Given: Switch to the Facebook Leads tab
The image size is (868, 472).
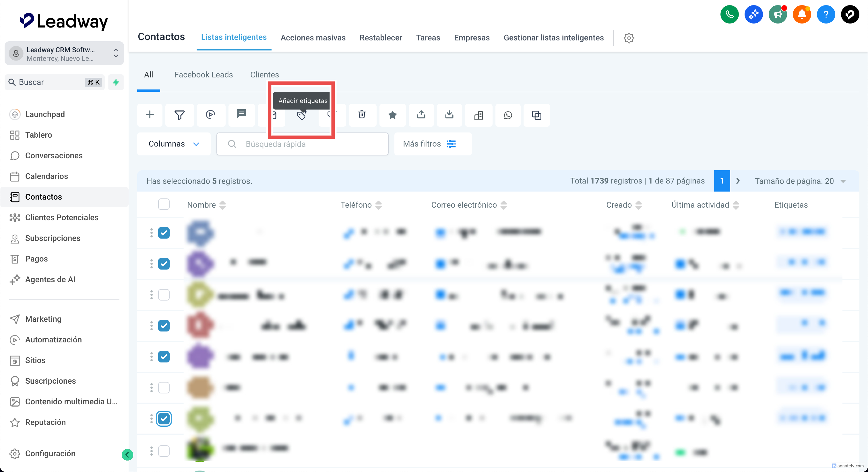Looking at the screenshot, I should 203,74.
